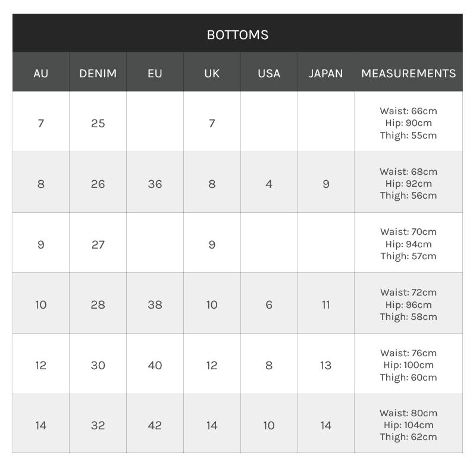Click the UK column header
Screen dimensions: 476x465
[212, 73]
